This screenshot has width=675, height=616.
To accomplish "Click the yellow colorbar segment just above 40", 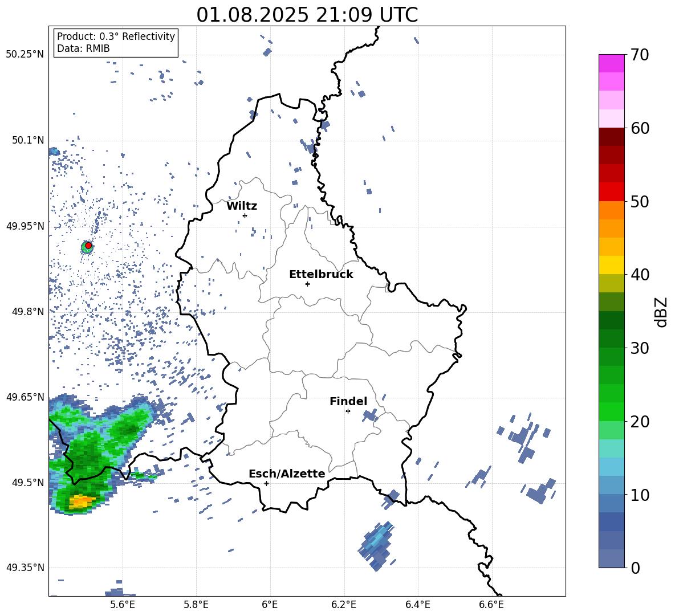I will 611,265.
